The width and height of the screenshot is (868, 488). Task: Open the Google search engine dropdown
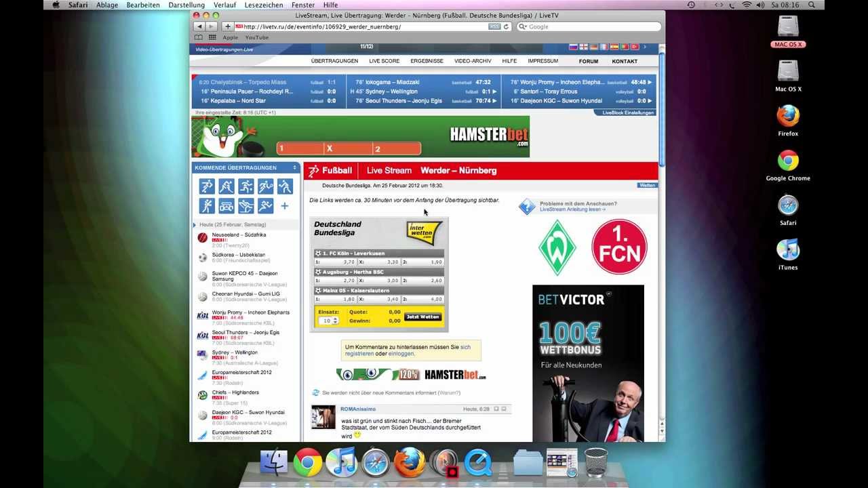pyautogui.click(x=523, y=26)
